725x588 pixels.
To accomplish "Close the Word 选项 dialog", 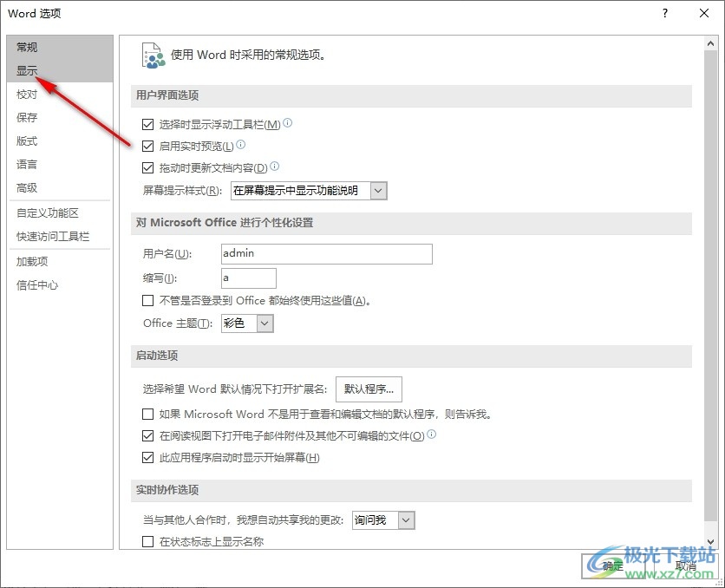I will click(x=704, y=13).
